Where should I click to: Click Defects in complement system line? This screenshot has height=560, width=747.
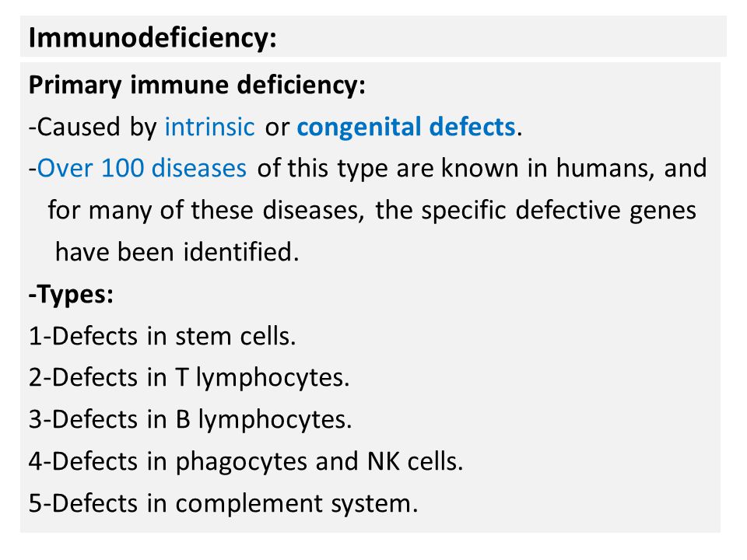[223, 503]
